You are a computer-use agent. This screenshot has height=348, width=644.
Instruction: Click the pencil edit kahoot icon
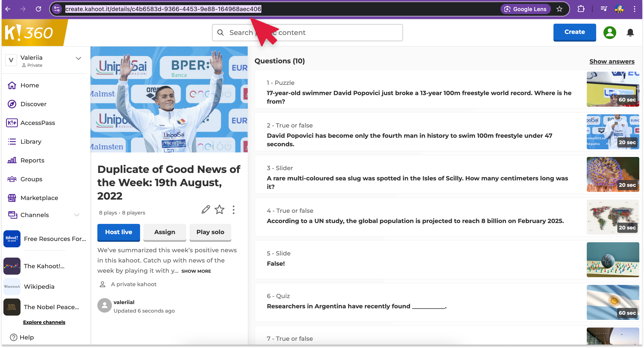205,210
